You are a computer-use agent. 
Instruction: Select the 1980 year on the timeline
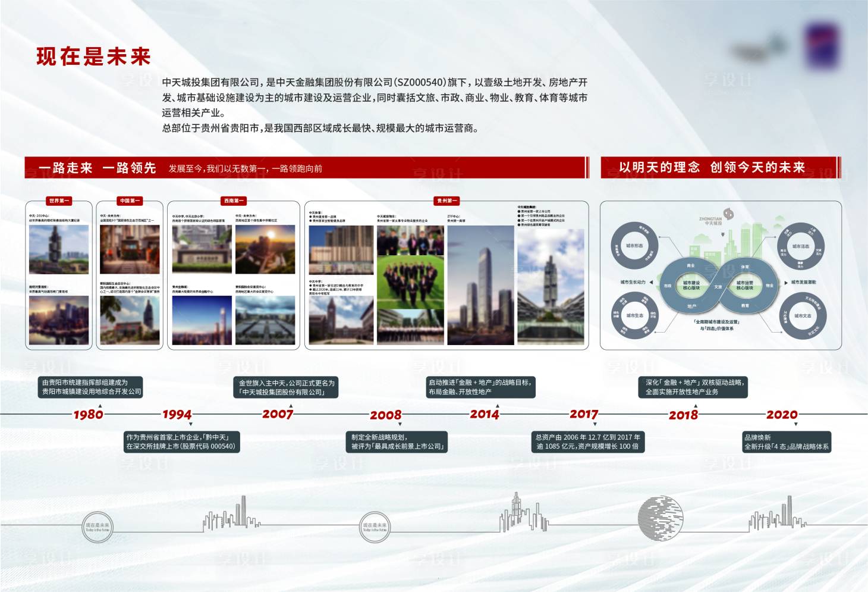tap(88, 415)
